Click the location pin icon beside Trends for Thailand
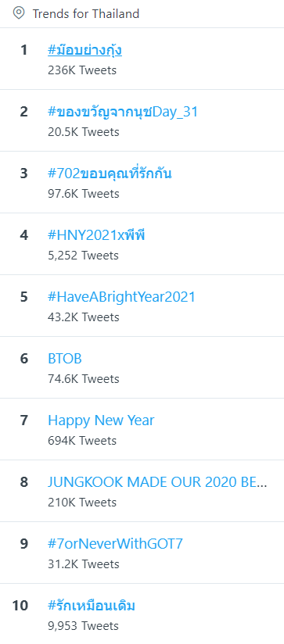Viewport: 284px width, 644px height. (19, 13)
